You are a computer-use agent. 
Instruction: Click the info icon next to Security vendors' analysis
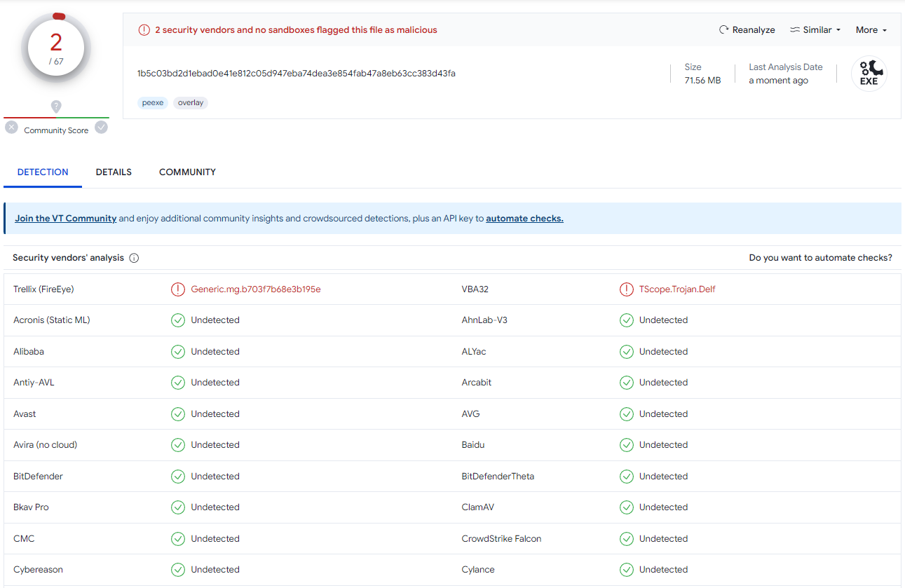134,258
